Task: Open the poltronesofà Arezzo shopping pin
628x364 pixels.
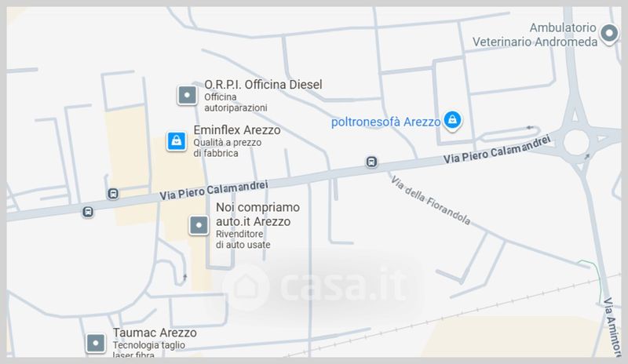Action: point(453,120)
